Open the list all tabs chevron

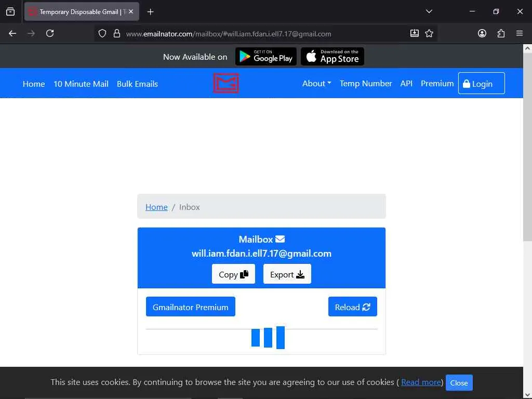pyautogui.click(x=429, y=11)
